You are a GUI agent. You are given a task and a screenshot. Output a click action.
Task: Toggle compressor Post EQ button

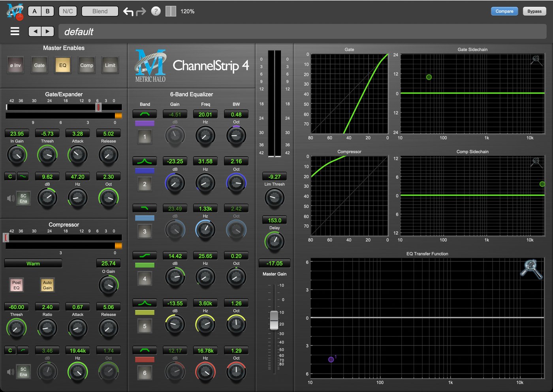(17, 285)
